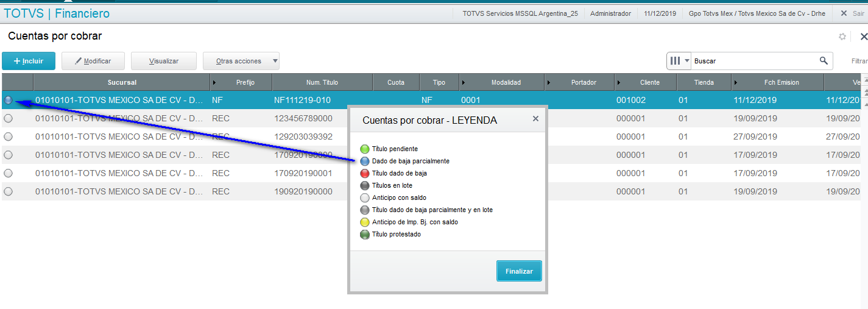Viewport: 868px width, 309px height.
Task: Click legend text Título protestado
Action: pyautogui.click(x=397, y=234)
